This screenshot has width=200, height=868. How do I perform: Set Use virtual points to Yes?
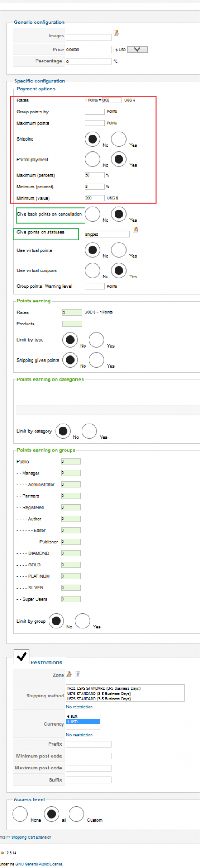pyautogui.click(x=119, y=250)
